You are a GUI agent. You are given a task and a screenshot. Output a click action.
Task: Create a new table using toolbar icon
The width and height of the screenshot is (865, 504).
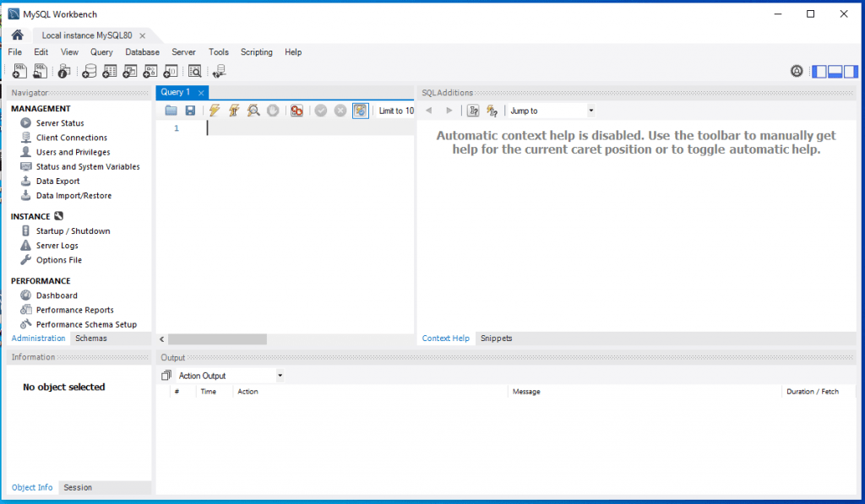click(109, 70)
